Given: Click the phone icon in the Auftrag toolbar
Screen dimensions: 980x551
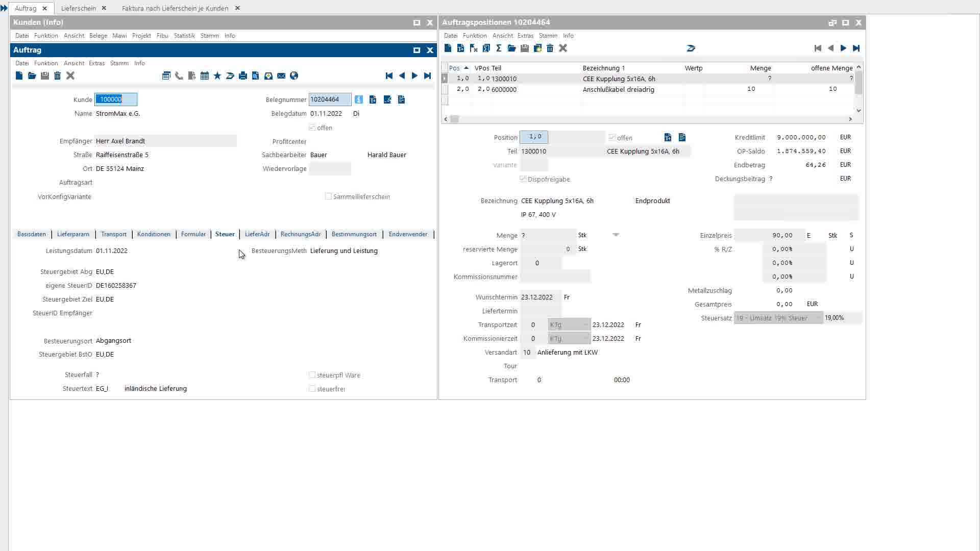Looking at the screenshot, I should [179, 76].
